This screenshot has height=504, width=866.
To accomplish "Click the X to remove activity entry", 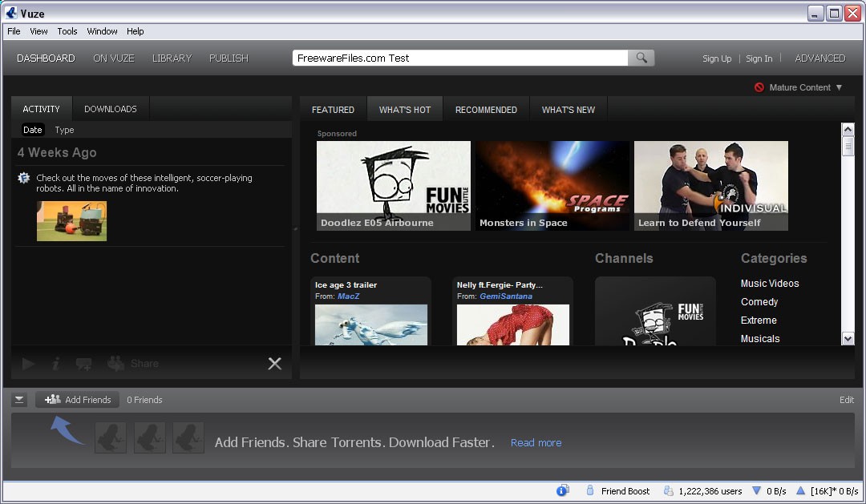I will point(274,363).
